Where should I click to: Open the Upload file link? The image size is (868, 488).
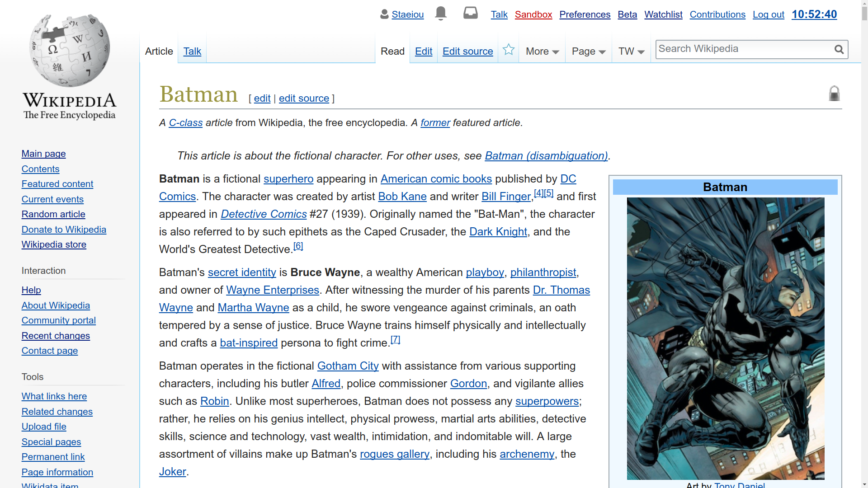click(x=44, y=427)
